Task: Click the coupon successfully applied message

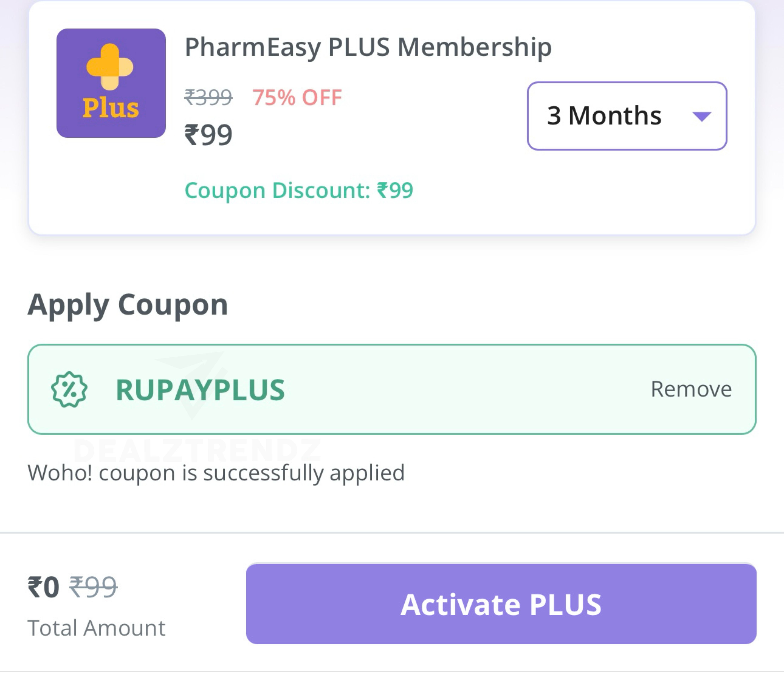Action: point(216,473)
